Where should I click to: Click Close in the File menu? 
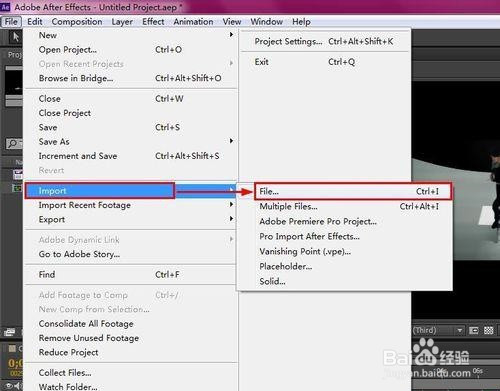131,99
